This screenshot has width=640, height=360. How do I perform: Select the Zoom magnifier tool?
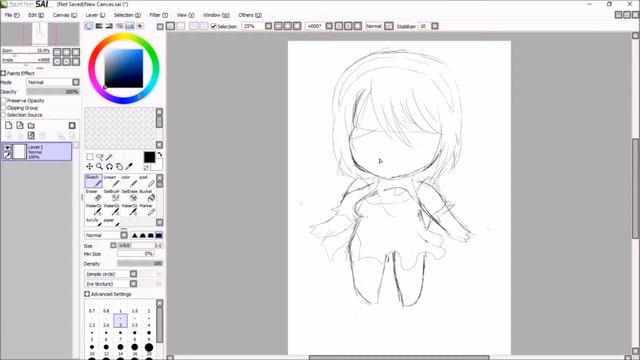(99, 167)
